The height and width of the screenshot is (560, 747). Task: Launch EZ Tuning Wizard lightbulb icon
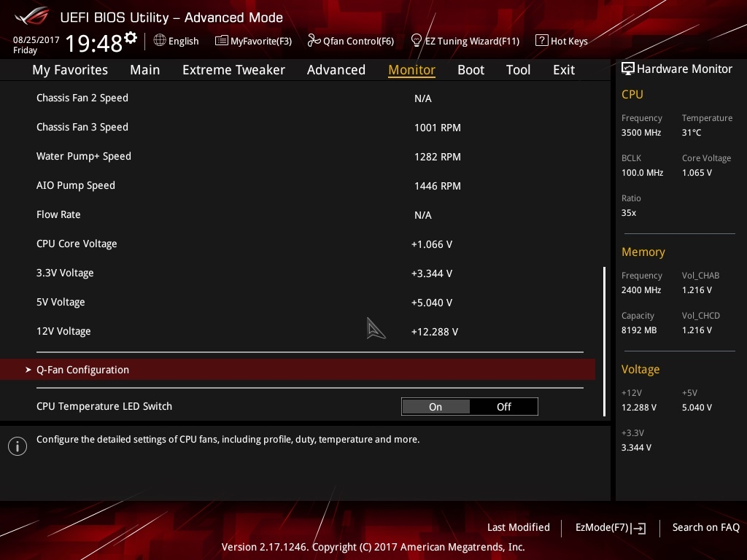tap(417, 40)
